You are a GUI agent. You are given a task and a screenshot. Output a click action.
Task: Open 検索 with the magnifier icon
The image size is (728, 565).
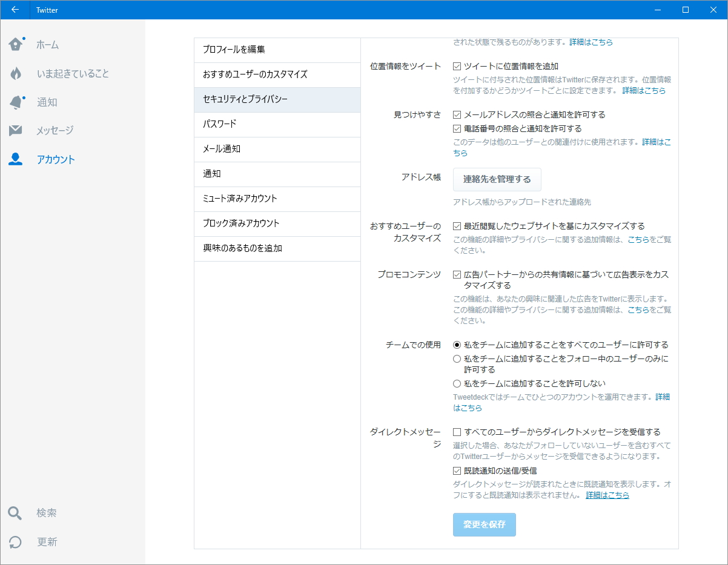[x=16, y=513]
